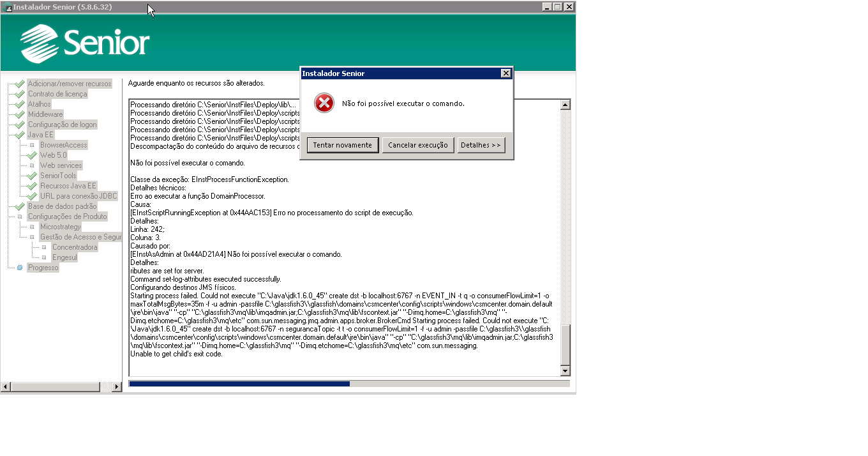Select the Contrato de licença step

[57, 94]
